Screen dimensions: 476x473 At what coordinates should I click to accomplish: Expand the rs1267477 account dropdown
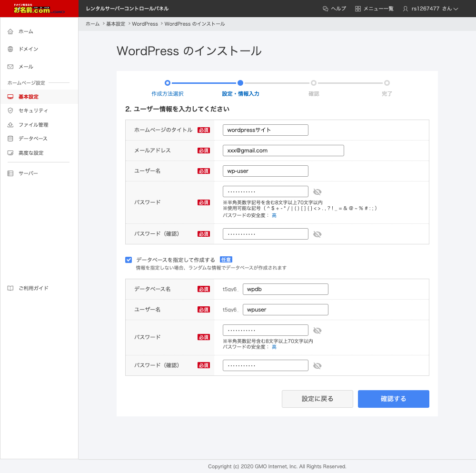tap(430, 9)
